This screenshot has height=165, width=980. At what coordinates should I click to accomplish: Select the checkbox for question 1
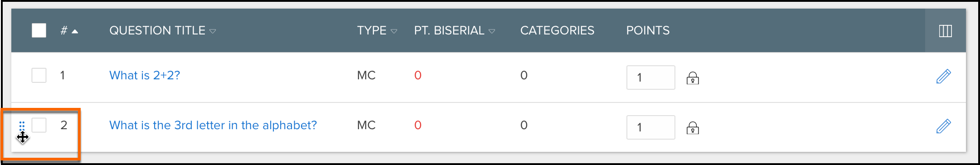39,75
